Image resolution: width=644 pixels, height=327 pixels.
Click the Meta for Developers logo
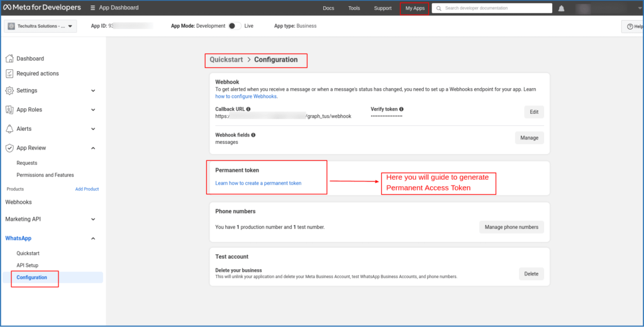(x=42, y=8)
